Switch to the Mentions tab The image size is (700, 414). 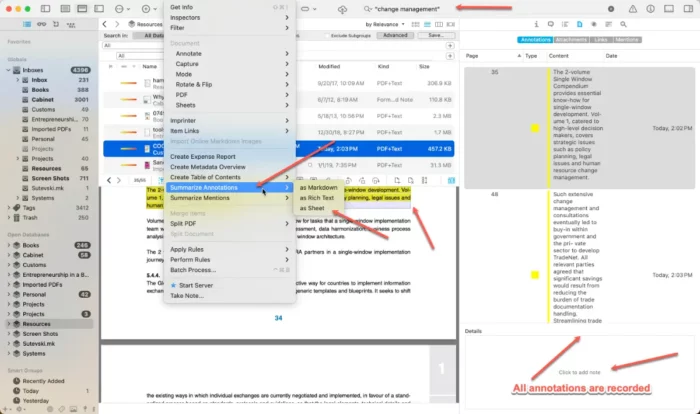point(627,40)
